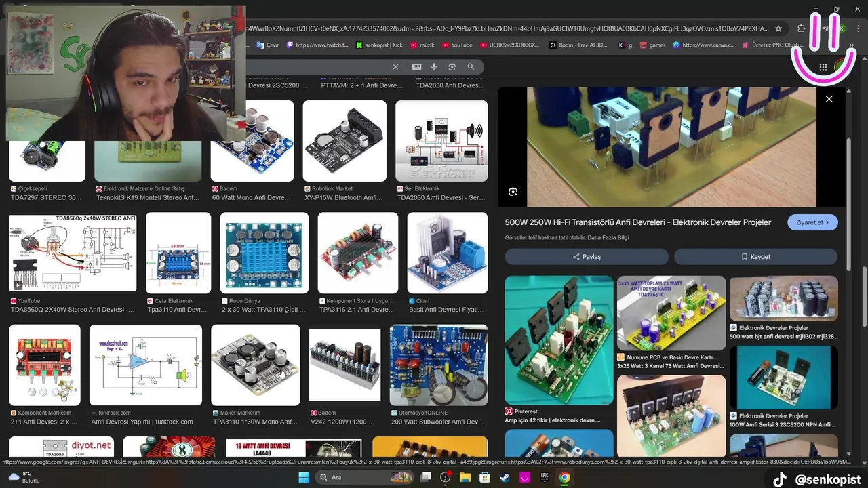Viewport: 868px width, 488px height.
Task: Open the turkrock.com amfi schematic thumbnail
Action: click(146, 365)
